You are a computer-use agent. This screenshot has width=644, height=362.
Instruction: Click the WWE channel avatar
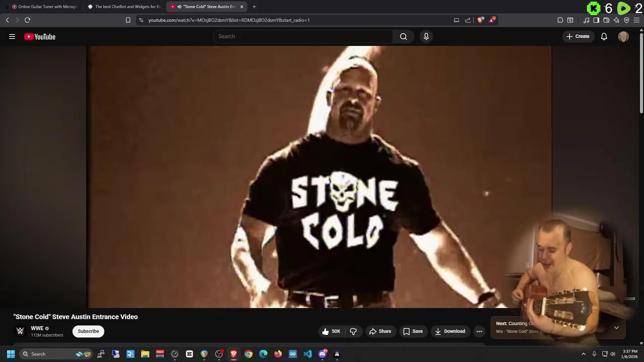click(20, 331)
